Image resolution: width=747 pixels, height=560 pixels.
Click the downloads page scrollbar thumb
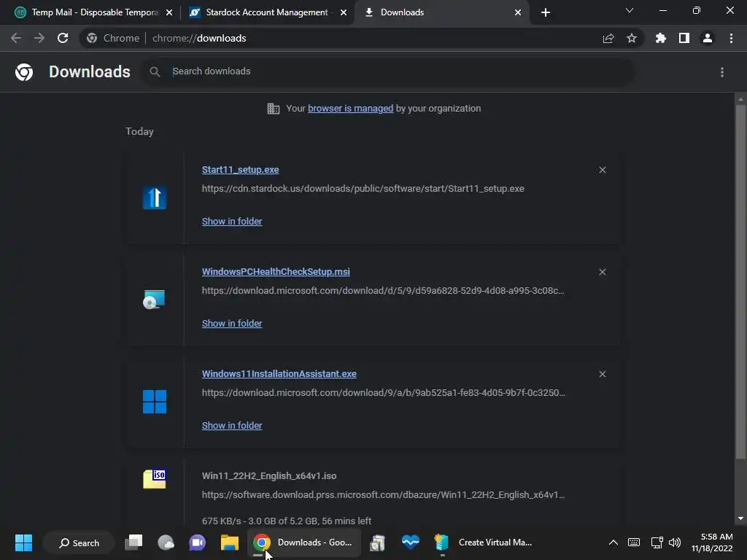click(x=740, y=281)
